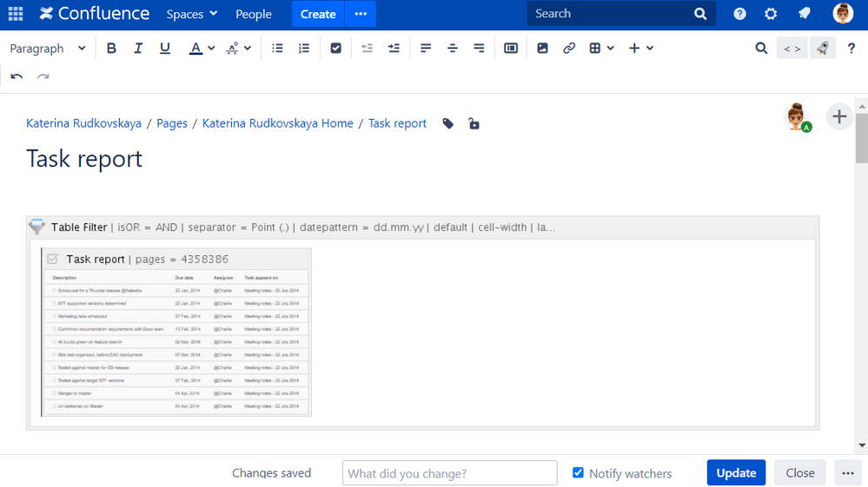Insert an image or file
This screenshot has width=868, height=487.
[542, 49]
